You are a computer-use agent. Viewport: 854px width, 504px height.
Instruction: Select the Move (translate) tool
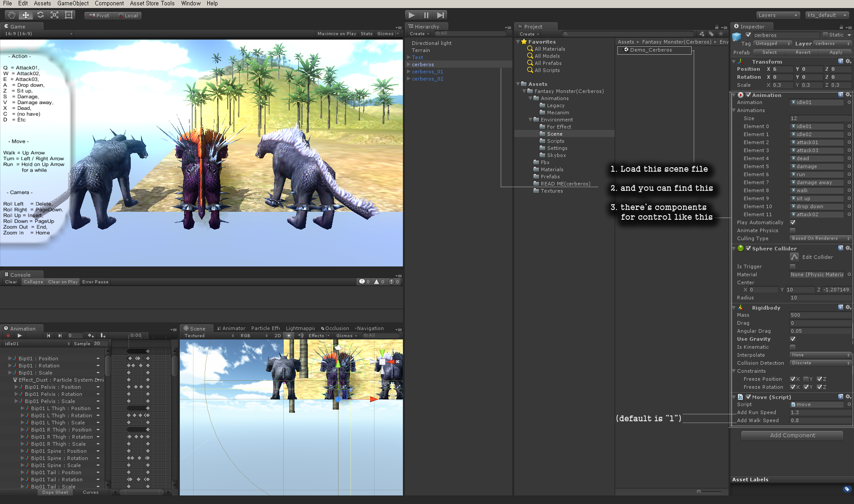pos(26,15)
